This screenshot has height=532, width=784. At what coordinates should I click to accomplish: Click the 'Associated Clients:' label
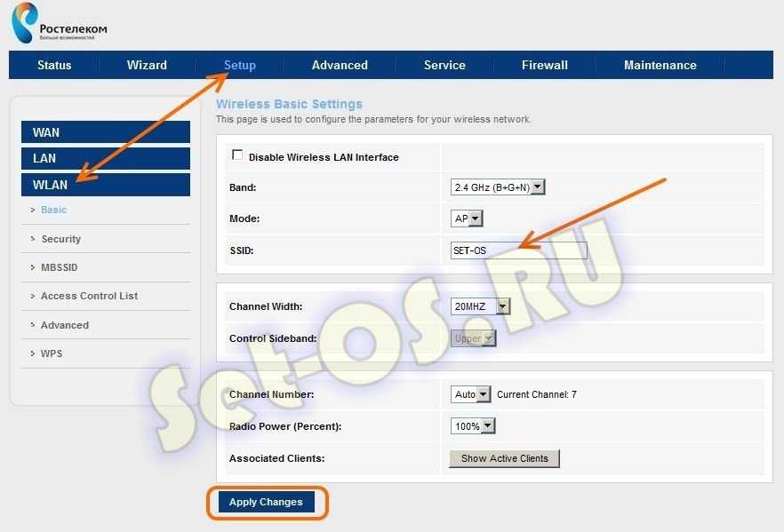276,458
